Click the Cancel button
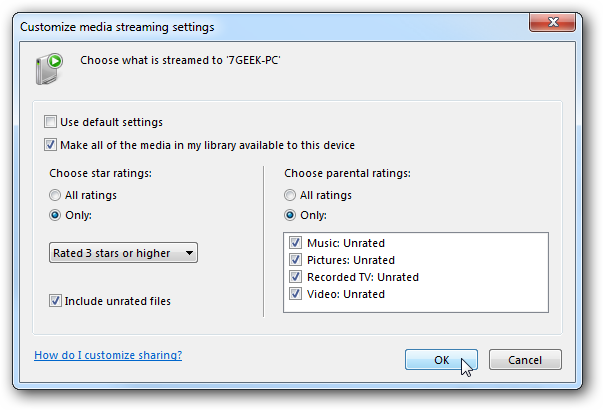 point(525,360)
